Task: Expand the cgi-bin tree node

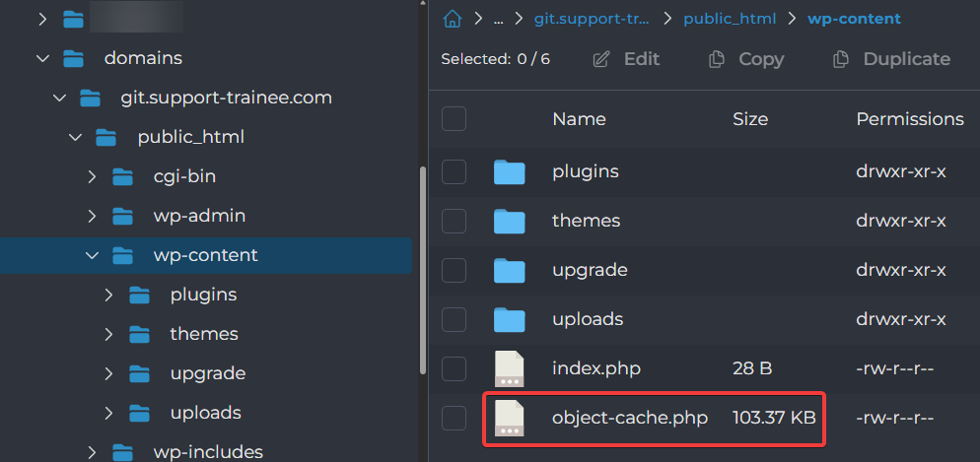Action: (x=92, y=176)
